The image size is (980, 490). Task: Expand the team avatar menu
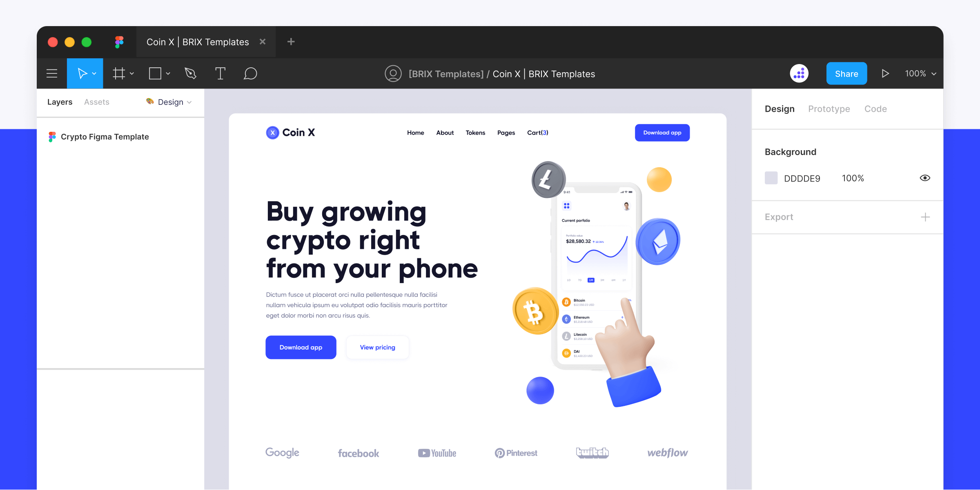click(800, 73)
